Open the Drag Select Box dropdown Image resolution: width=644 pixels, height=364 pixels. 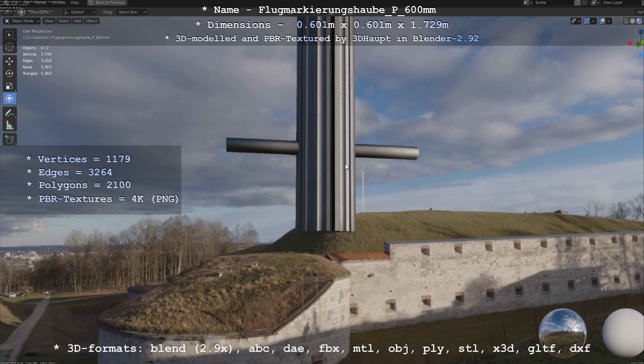132,12
